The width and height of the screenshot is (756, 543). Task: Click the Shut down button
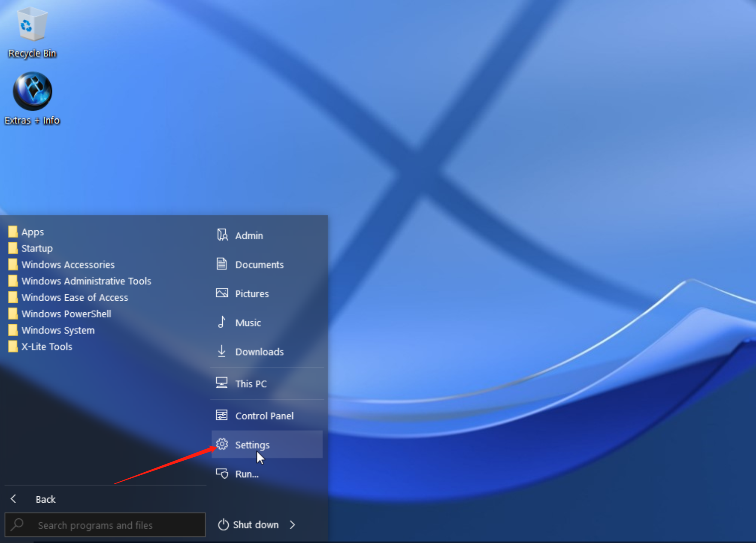click(x=248, y=525)
